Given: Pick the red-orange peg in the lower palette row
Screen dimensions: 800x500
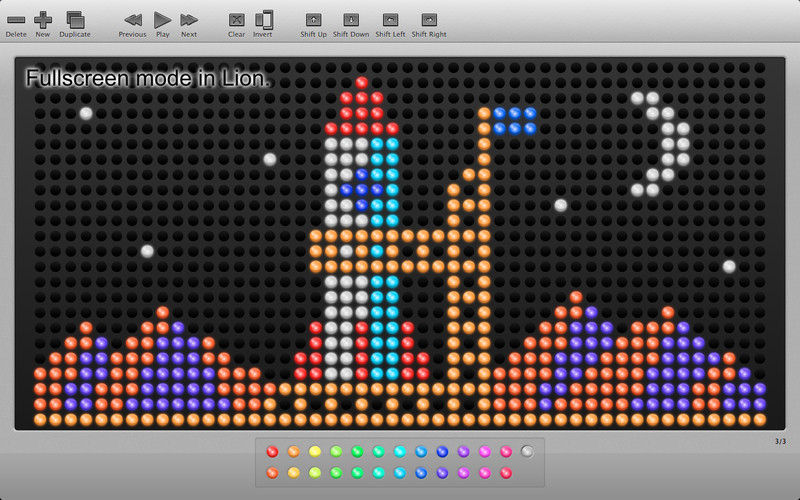Looking at the screenshot, I should click(x=272, y=473).
